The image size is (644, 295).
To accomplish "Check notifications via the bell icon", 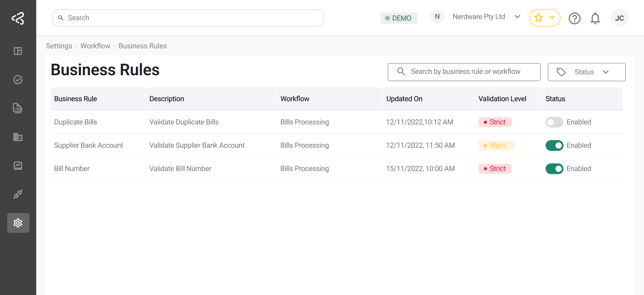I will click(x=595, y=18).
